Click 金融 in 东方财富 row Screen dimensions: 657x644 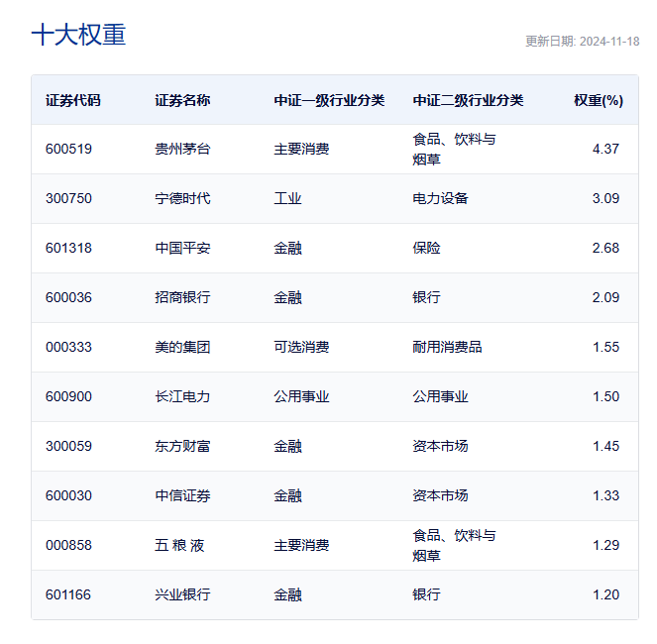point(287,446)
